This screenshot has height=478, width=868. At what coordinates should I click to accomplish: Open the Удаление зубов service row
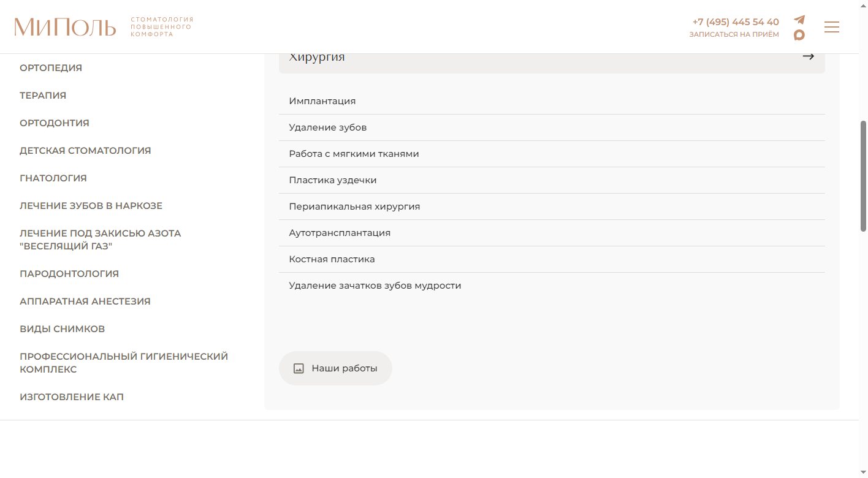[x=552, y=127]
